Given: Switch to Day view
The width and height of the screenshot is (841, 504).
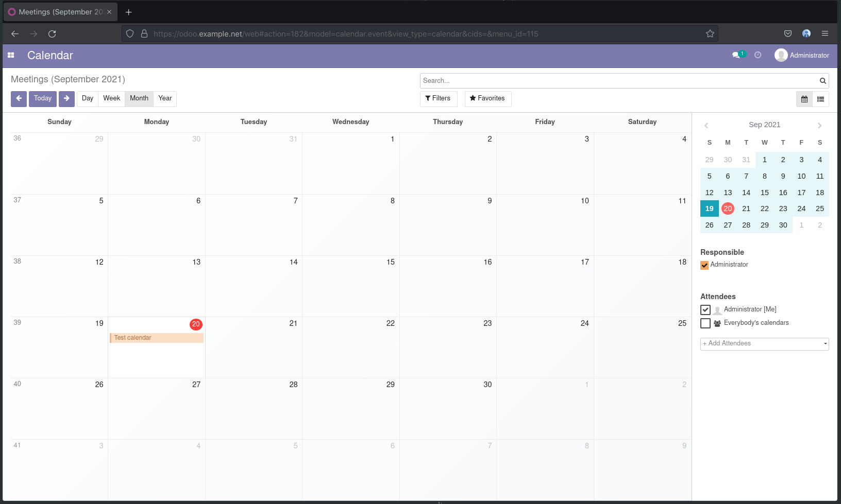Looking at the screenshot, I should click(88, 99).
